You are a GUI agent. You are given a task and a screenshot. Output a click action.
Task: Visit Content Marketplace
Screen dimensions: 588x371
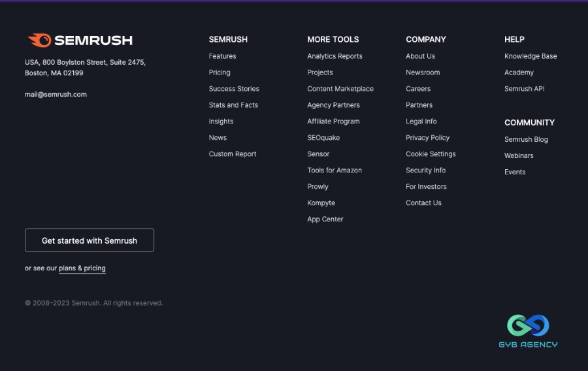(x=340, y=89)
